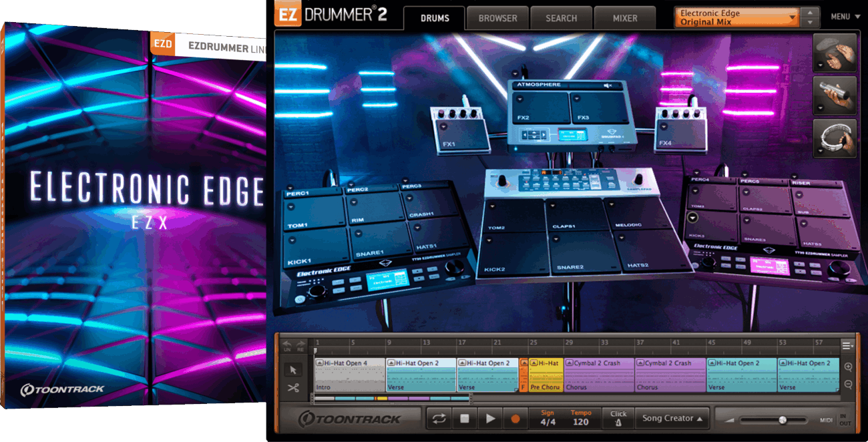Toggle the Atmosphere mute speaker icon

(608, 85)
